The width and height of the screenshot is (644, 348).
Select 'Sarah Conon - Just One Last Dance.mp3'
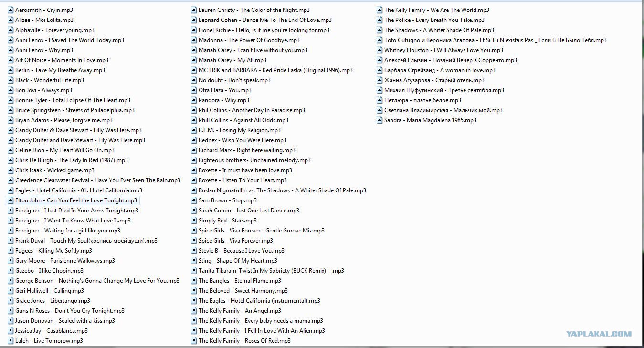(249, 211)
